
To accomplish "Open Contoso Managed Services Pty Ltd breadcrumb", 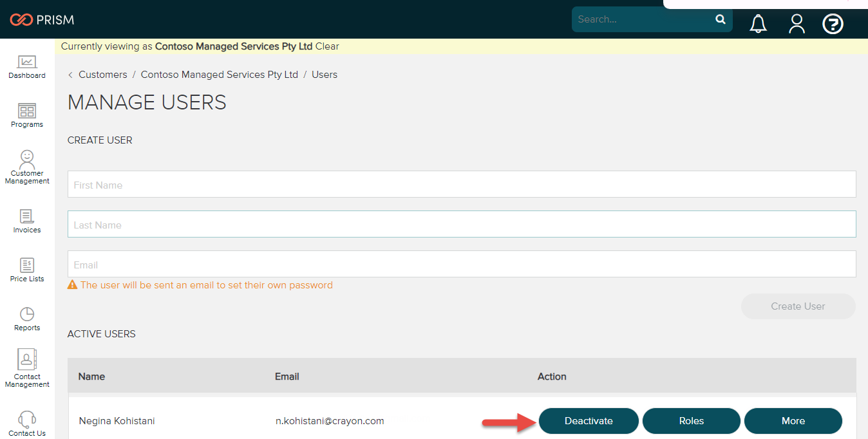I will 219,74.
